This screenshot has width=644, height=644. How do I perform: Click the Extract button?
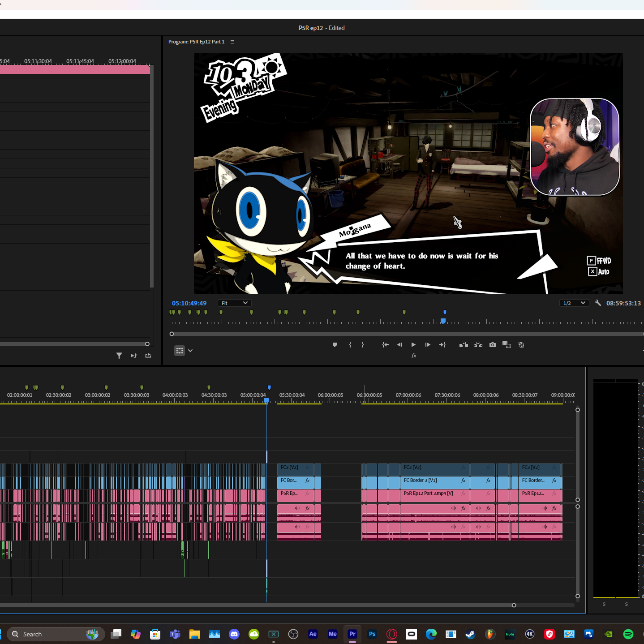coord(478,345)
